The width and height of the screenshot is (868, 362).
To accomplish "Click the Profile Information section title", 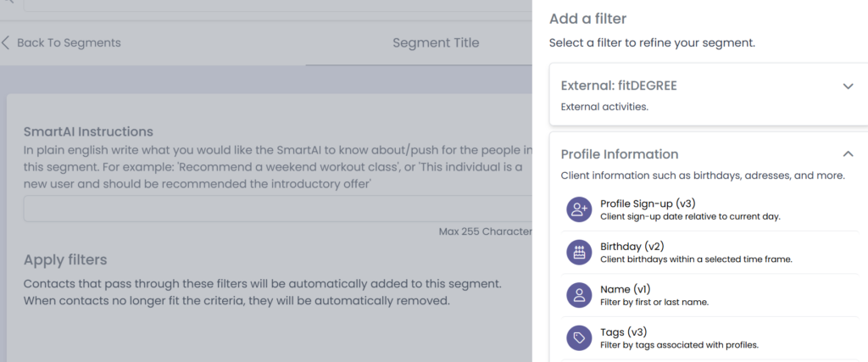I will [620, 154].
